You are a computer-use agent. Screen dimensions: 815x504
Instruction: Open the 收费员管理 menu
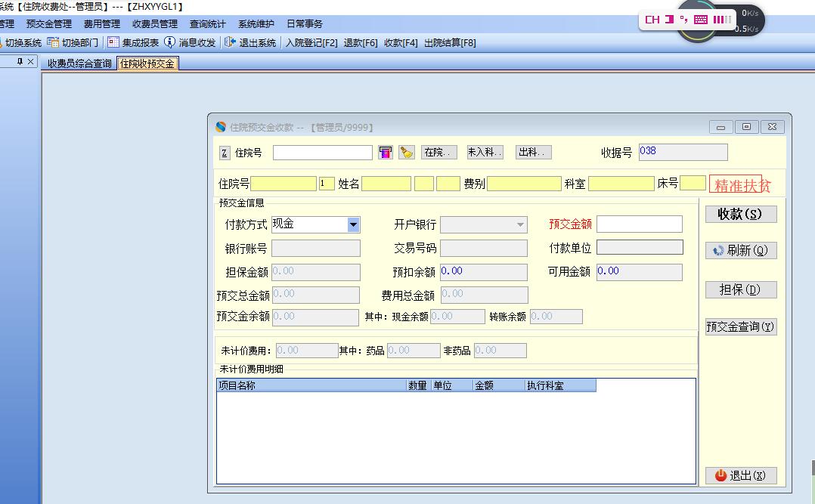pos(155,24)
